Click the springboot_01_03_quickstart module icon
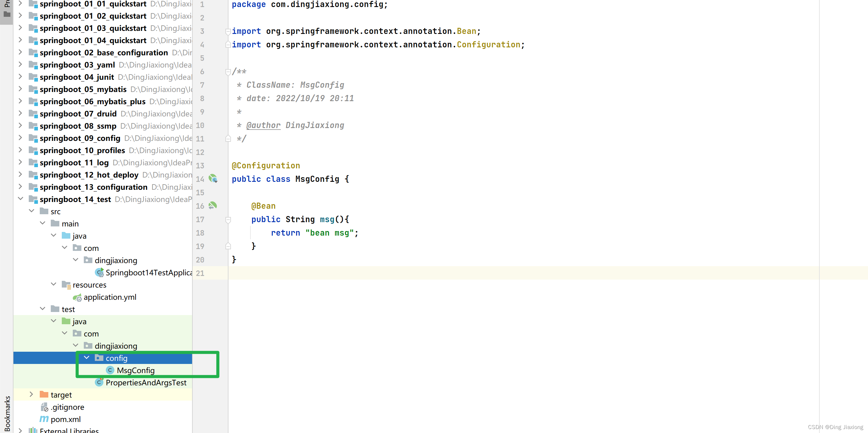The height and width of the screenshot is (433, 868). pos(33,28)
